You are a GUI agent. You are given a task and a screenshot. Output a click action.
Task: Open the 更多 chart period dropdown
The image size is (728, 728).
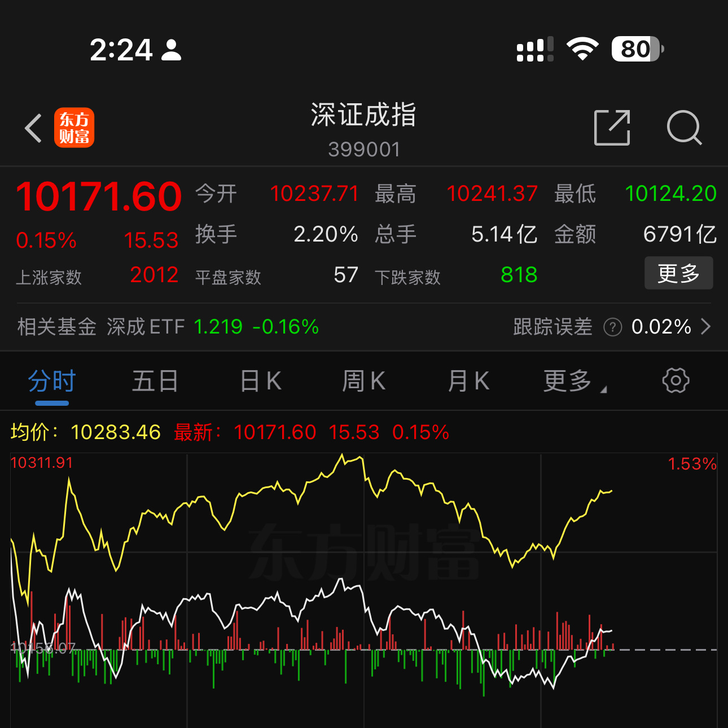tap(574, 381)
